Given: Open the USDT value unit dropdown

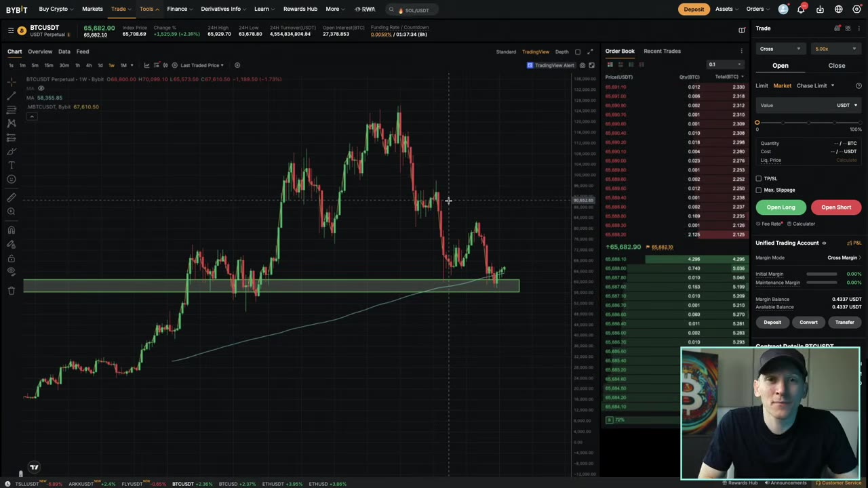Looking at the screenshot, I should click(x=847, y=106).
